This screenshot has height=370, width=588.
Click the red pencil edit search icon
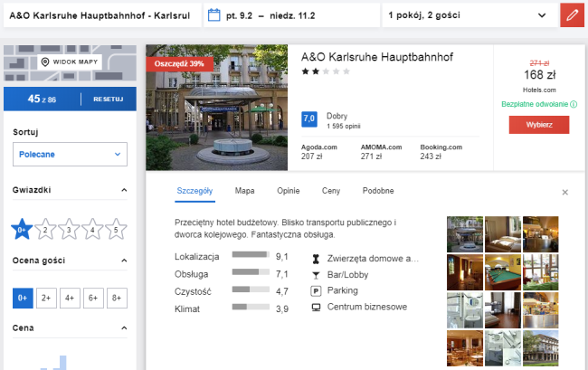572,15
